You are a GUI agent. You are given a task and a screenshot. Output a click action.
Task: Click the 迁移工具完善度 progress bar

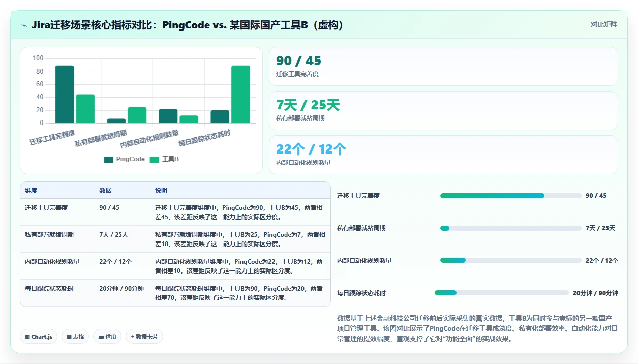click(x=510, y=196)
